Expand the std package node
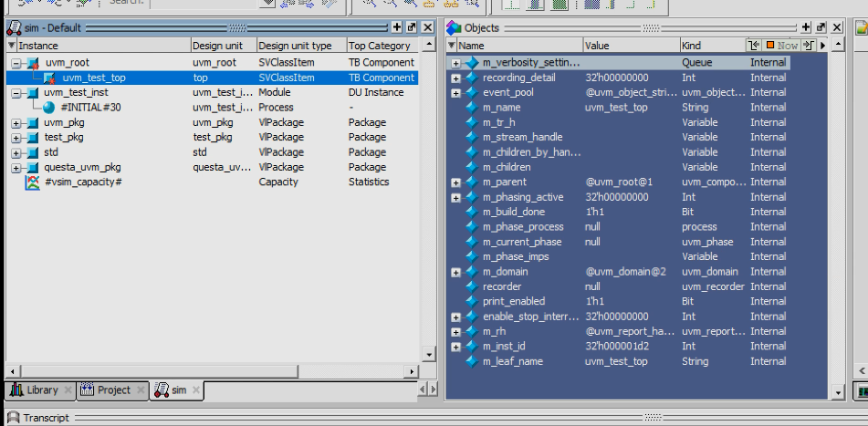868x426 pixels. coord(16,152)
